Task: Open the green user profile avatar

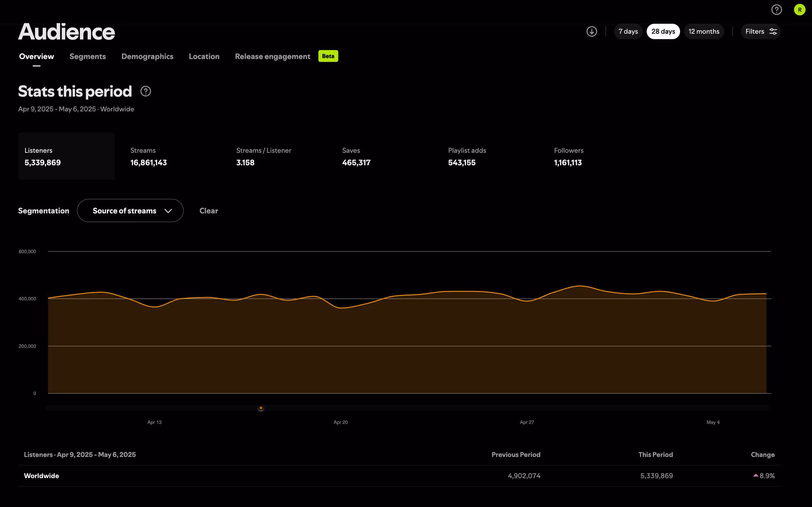Action: pos(799,10)
